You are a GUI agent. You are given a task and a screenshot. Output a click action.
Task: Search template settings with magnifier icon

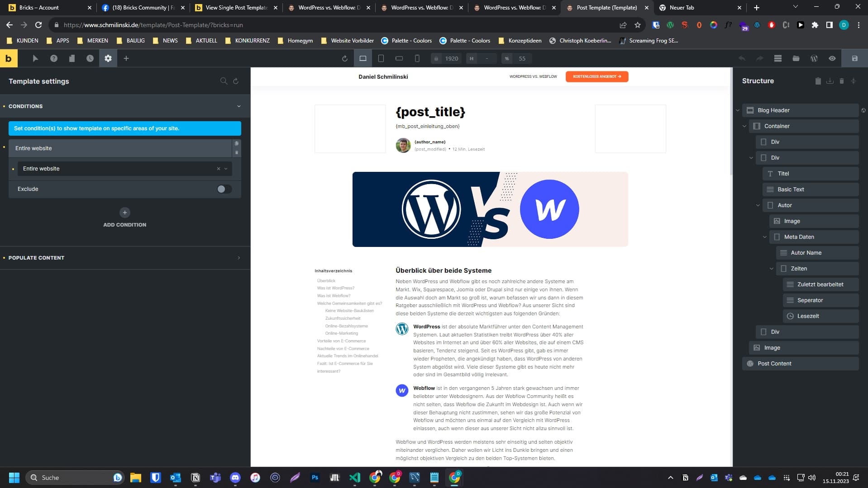[224, 81]
